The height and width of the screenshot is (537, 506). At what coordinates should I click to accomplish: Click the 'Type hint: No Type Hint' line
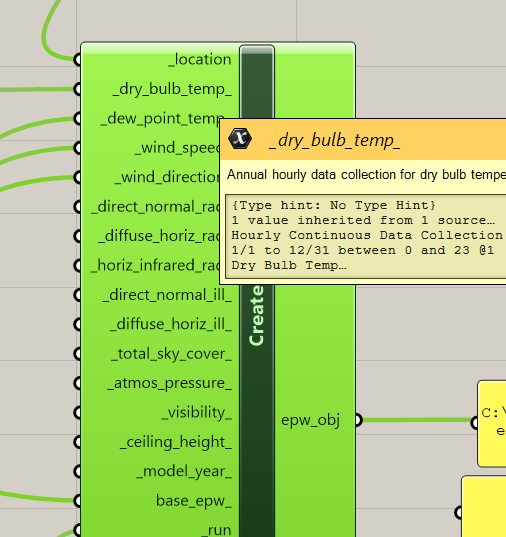pyautogui.click(x=334, y=205)
